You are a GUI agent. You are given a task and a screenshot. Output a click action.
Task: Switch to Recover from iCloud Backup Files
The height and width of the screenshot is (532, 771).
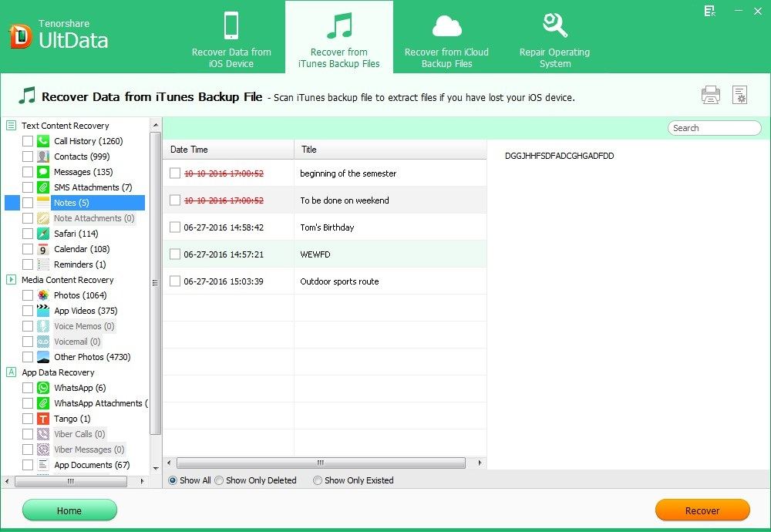coord(446,36)
